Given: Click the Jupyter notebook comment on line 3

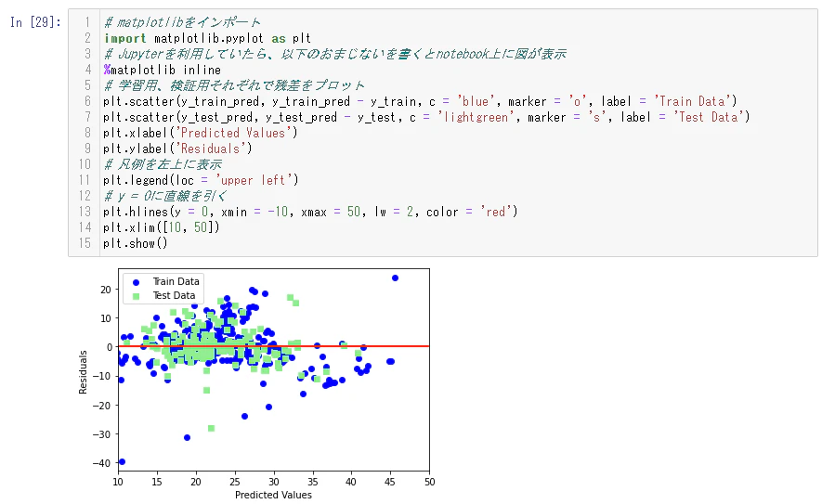Looking at the screenshot, I should [x=334, y=54].
